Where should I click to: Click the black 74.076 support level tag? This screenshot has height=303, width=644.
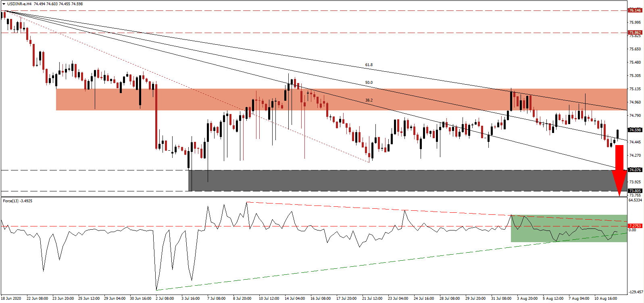(635, 170)
